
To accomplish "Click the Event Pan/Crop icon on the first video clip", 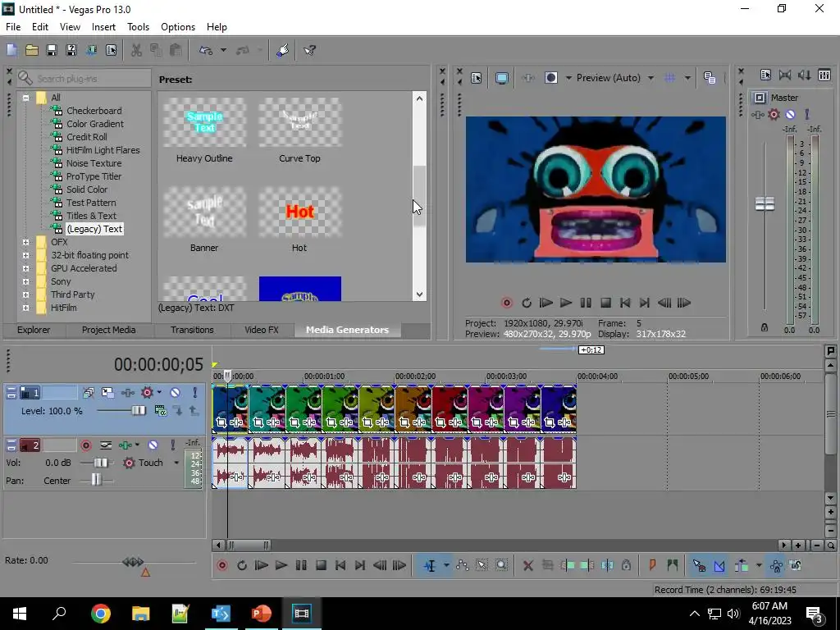I will [221, 422].
